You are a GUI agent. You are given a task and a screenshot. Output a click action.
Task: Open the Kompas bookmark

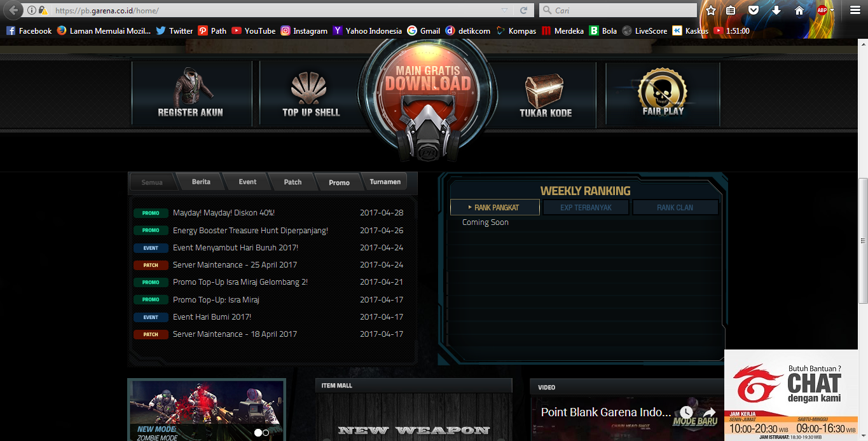[x=516, y=31]
